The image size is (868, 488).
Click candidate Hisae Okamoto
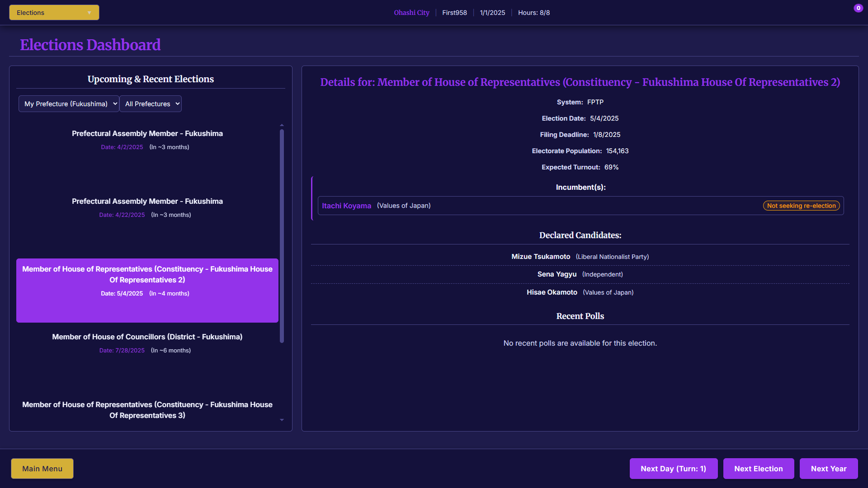click(x=552, y=292)
